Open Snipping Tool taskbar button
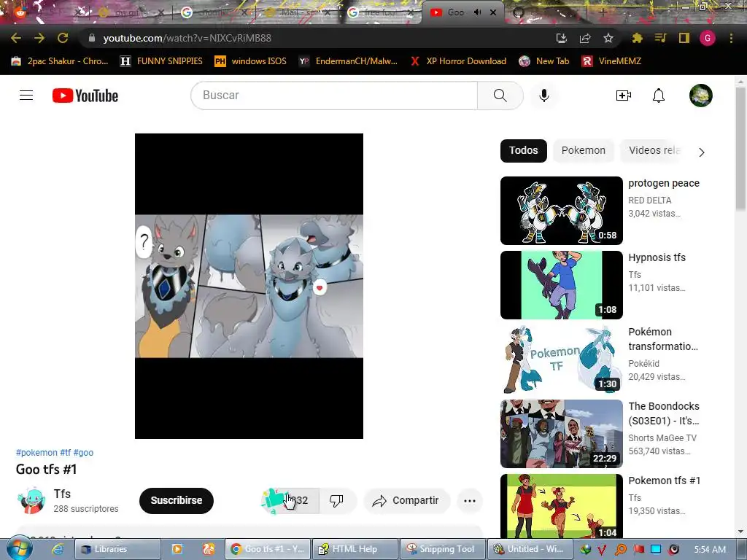Screen dimensions: 747x560 [443, 549]
